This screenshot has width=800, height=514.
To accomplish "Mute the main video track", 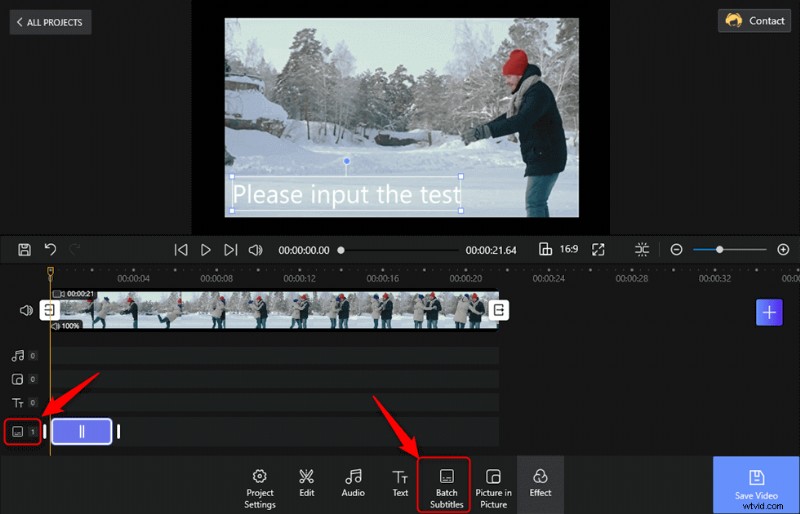I will point(26,310).
